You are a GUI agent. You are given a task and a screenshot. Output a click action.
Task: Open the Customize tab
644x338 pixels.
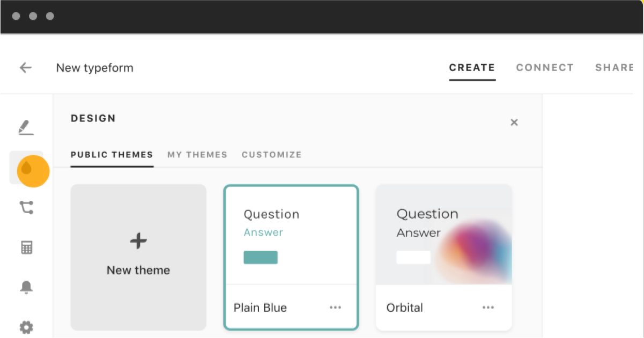(x=271, y=155)
